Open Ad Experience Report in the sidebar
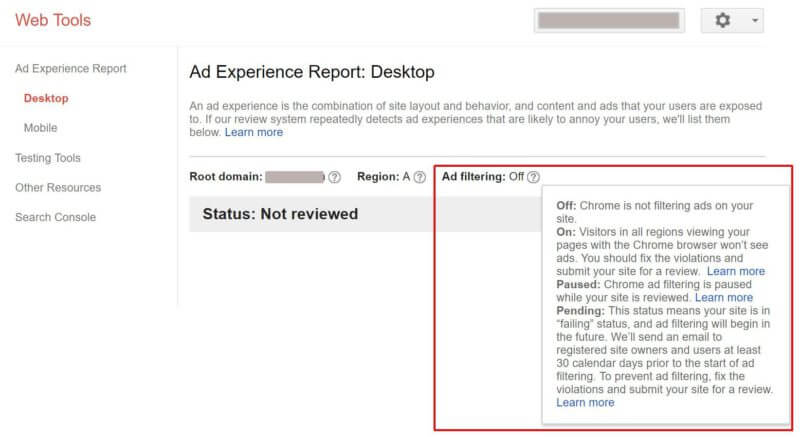800x437 pixels. [x=70, y=69]
